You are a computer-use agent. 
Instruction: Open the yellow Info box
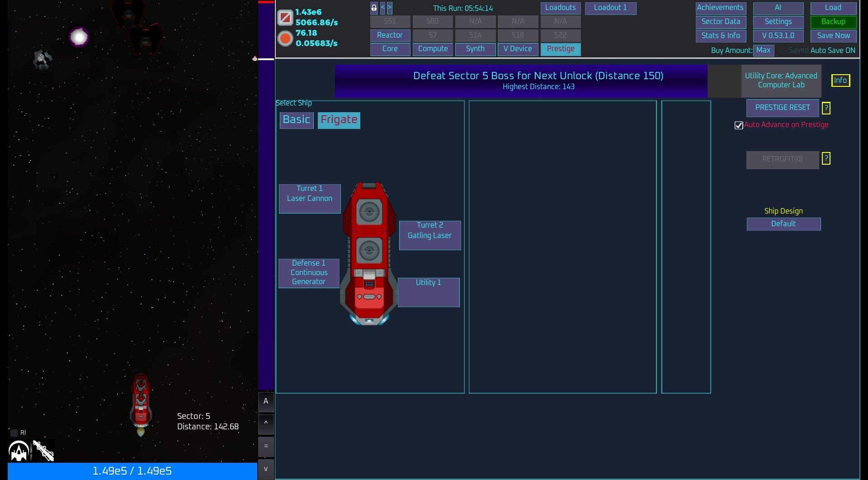point(840,81)
